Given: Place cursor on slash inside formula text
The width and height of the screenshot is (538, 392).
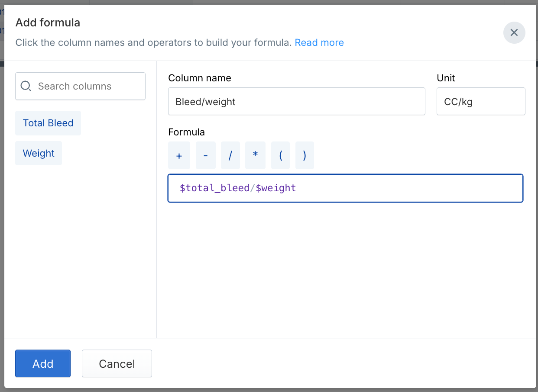Looking at the screenshot, I should pyautogui.click(x=253, y=188).
